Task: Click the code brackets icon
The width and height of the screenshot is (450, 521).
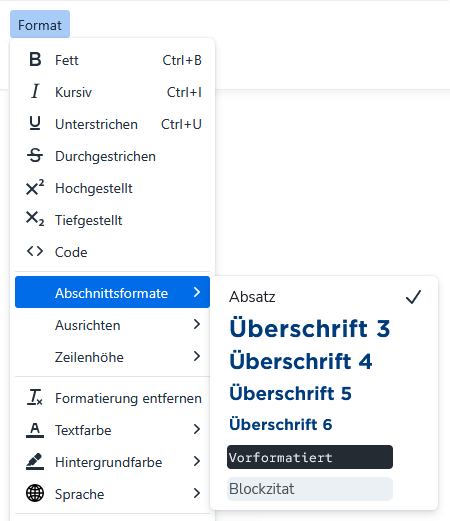Action: click(35, 251)
